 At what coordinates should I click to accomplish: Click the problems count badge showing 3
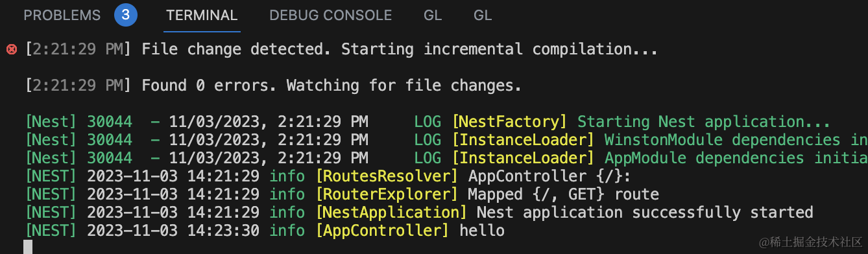point(126,15)
